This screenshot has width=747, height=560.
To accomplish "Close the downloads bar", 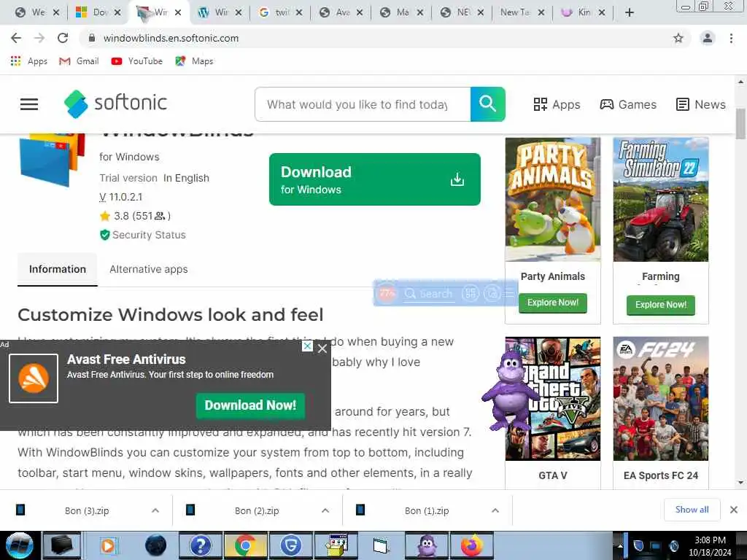I will (x=734, y=510).
